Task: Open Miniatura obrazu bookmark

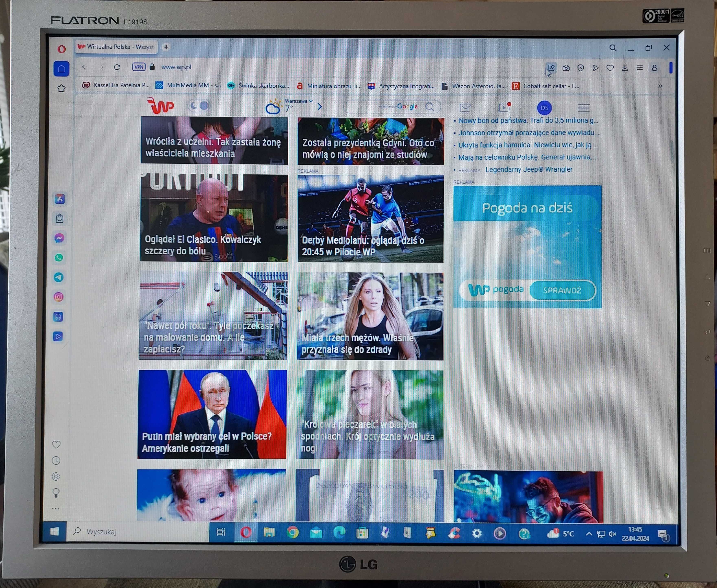Action: point(329,86)
